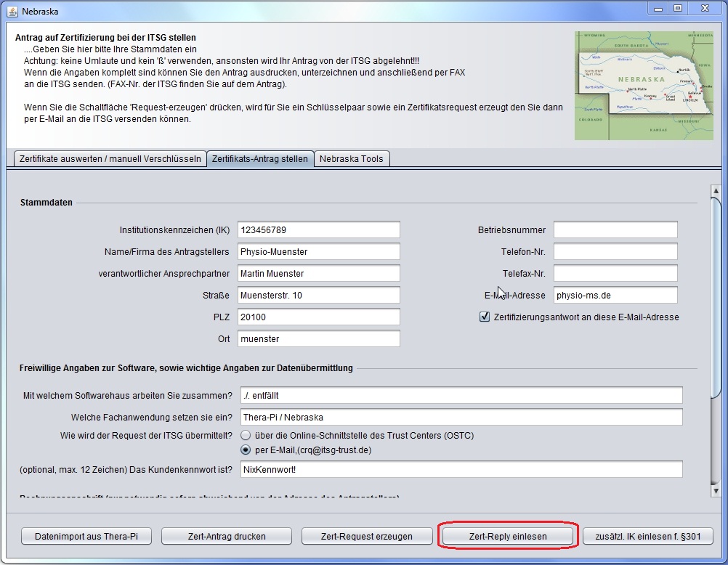Focus the empty Betriebsnummer field
Screen dimensions: 728x565
pyautogui.click(x=615, y=229)
